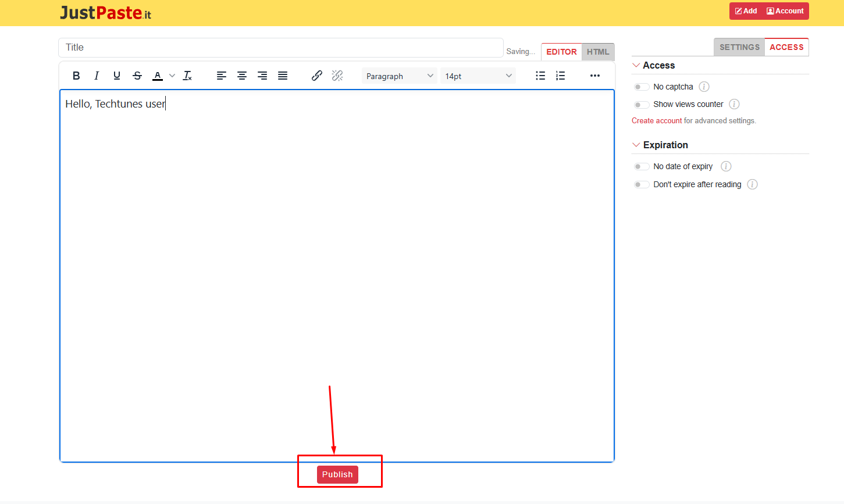Open text color dropdown arrow

click(172, 76)
